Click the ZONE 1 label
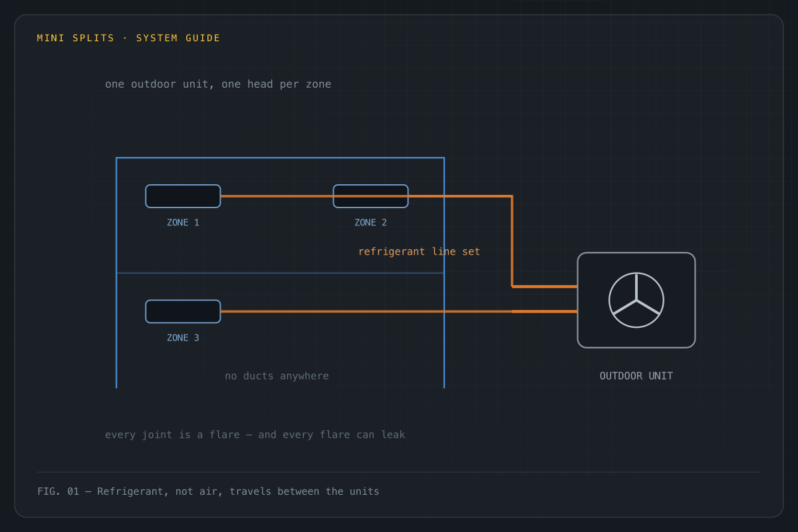798x532 pixels. pyautogui.click(x=183, y=223)
